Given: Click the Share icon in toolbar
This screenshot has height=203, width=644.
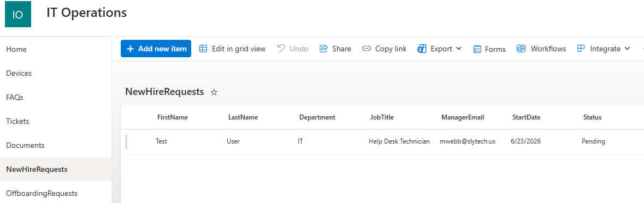Looking at the screenshot, I should [x=324, y=49].
